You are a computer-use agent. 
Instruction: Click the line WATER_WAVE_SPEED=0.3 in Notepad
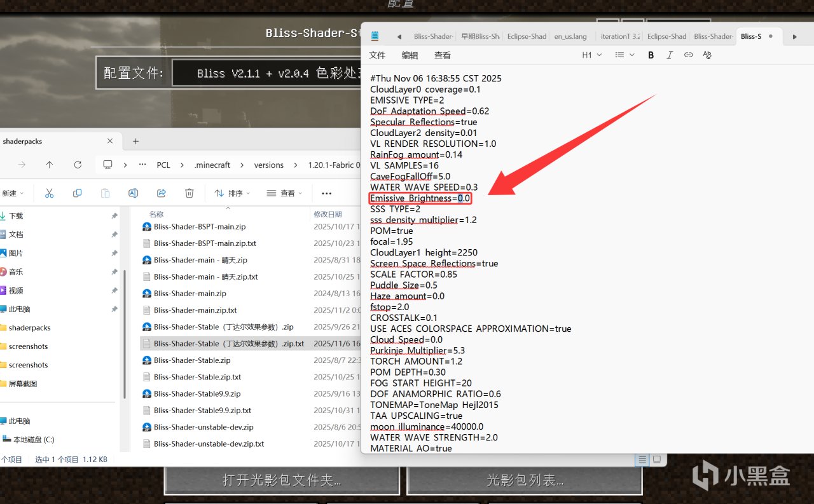[x=424, y=187]
